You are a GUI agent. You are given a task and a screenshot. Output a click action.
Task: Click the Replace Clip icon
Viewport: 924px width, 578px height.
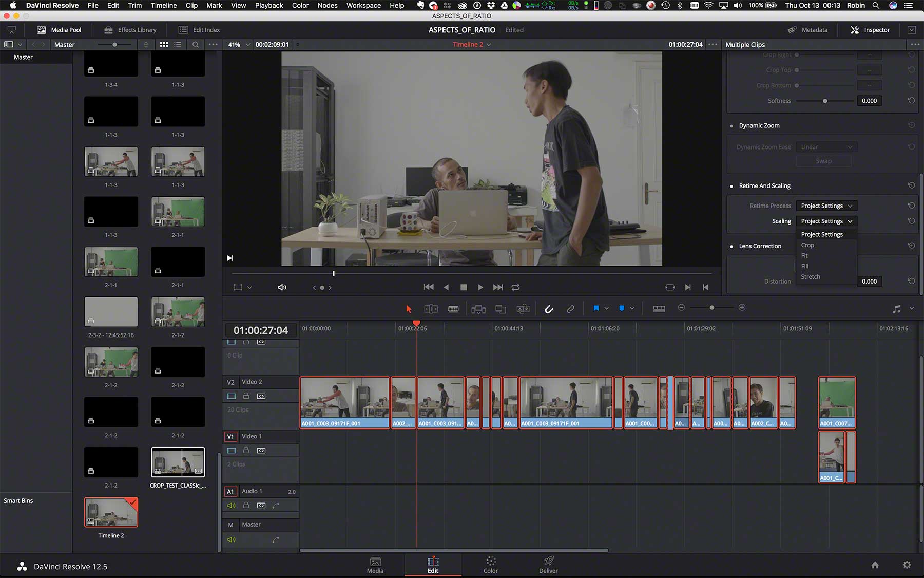(523, 309)
